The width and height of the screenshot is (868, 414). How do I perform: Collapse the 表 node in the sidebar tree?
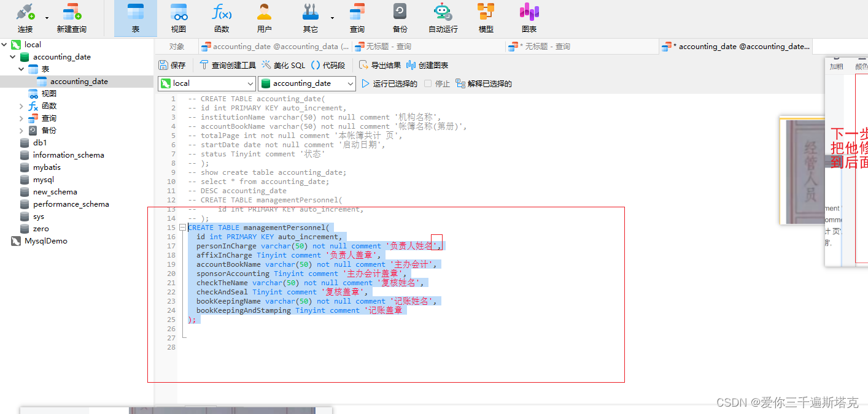pyautogui.click(x=21, y=69)
